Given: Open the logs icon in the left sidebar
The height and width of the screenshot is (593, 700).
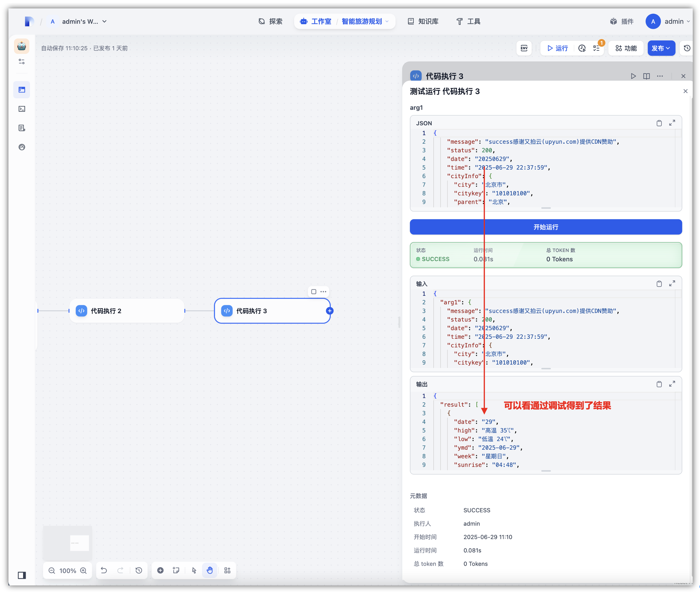Looking at the screenshot, I should 22,128.
